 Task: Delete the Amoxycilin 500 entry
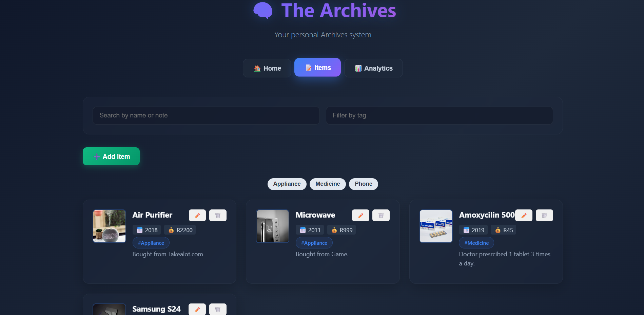click(544, 216)
